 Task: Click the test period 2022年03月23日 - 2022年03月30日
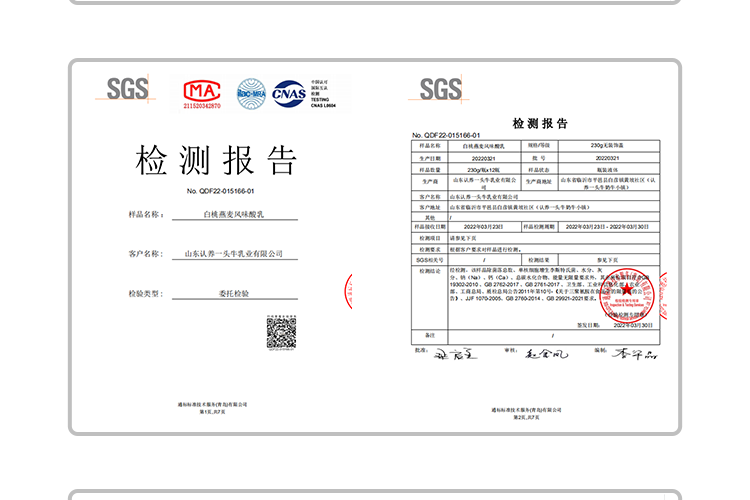click(x=607, y=227)
